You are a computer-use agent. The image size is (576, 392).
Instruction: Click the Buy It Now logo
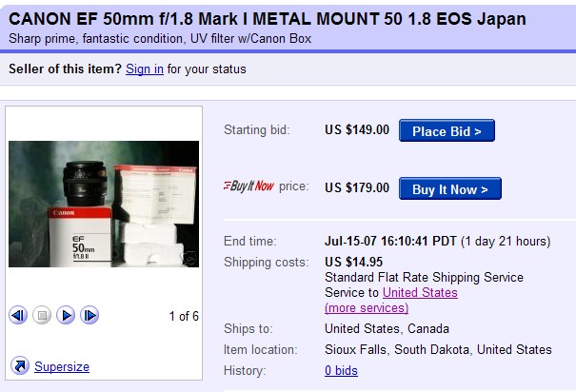[248, 186]
